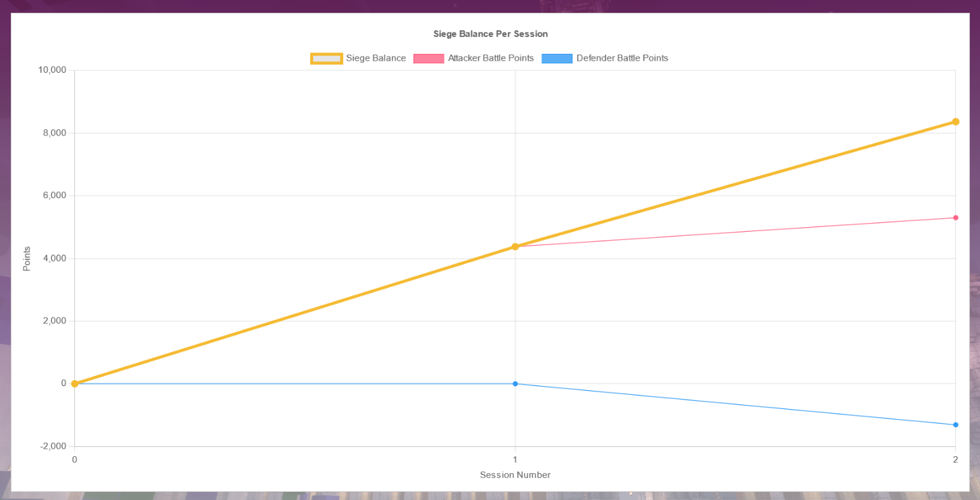Click the y-axis tick label 0
Screen dimensions: 980x500
point(63,383)
